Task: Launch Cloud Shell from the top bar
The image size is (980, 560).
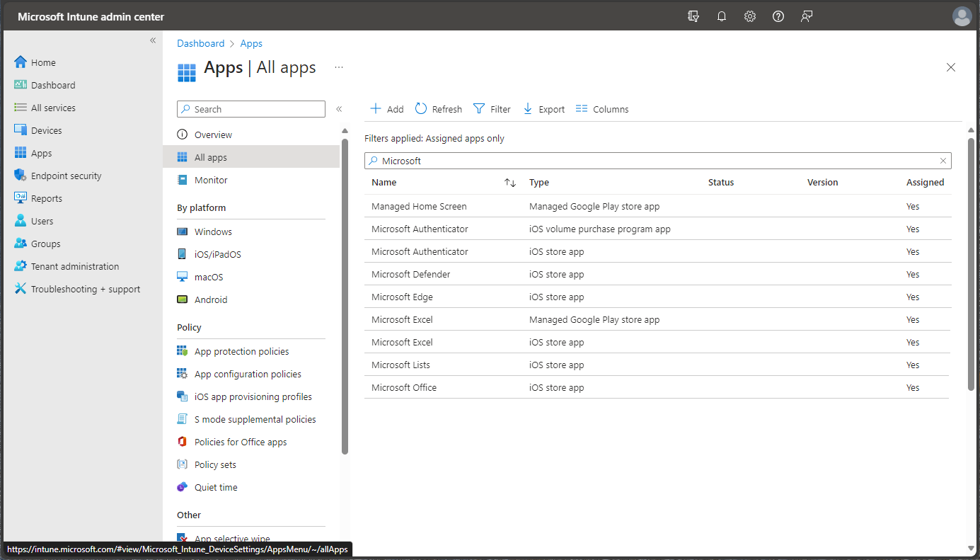Action: pyautogui.click(x=693, y=16)
